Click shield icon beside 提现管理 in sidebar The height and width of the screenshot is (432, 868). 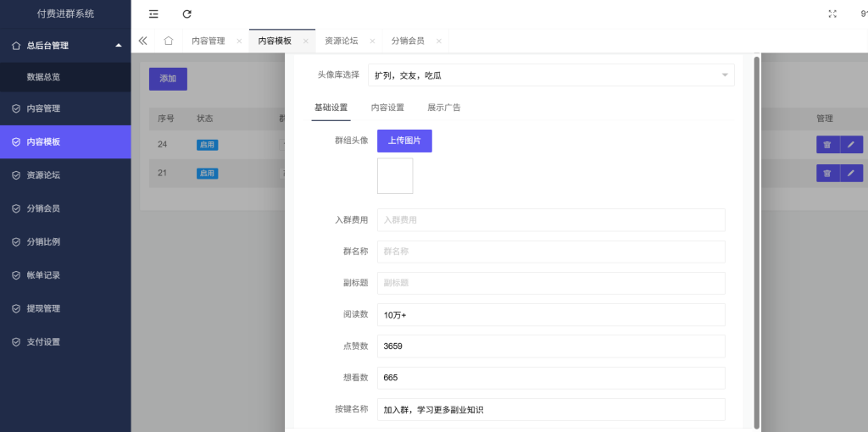(16, 308)
